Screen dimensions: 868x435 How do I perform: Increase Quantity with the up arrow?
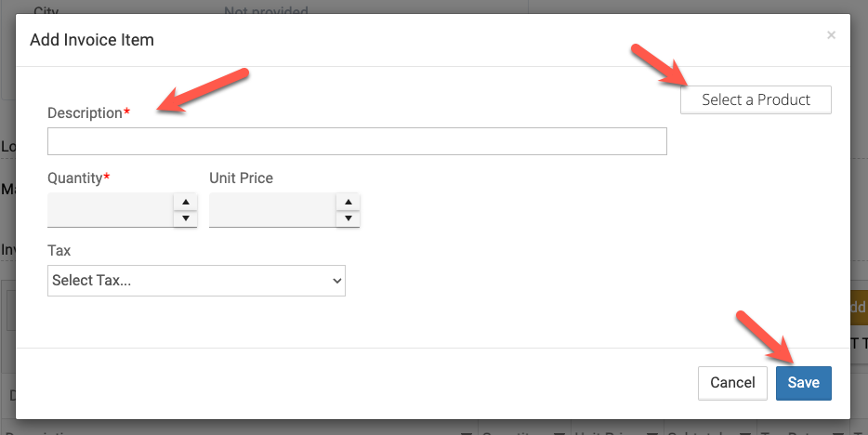tap(186, 202)
